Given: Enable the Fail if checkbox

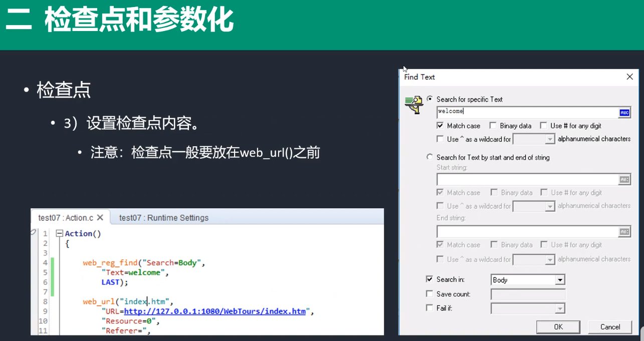Looking at the screenshot, I should coord(428,308).
